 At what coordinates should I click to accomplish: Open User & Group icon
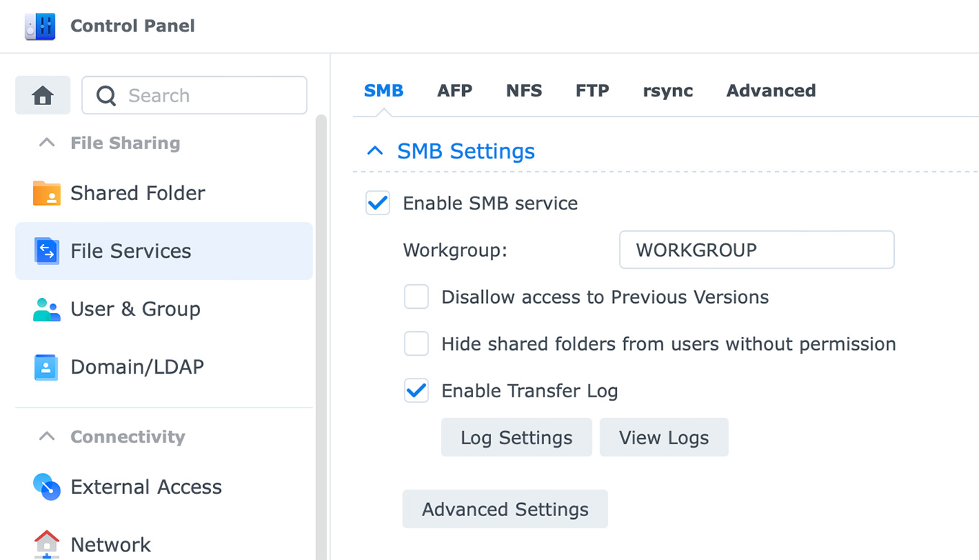tap(47, 309)
